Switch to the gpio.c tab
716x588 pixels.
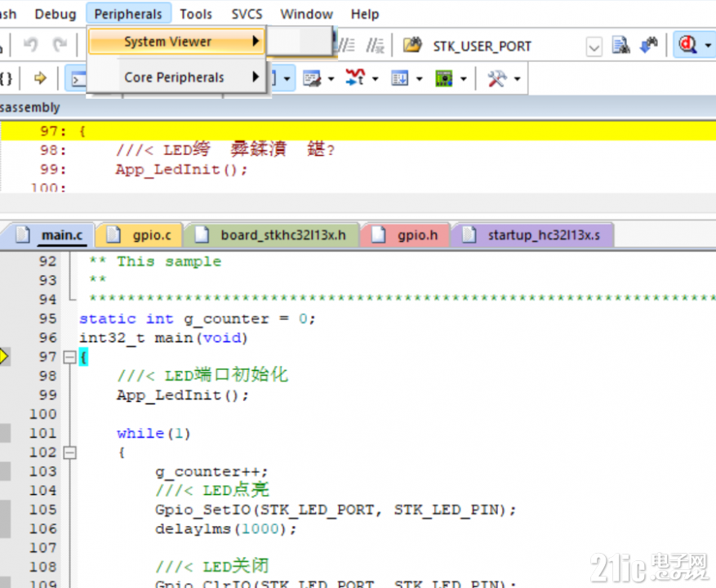point(140,235)
